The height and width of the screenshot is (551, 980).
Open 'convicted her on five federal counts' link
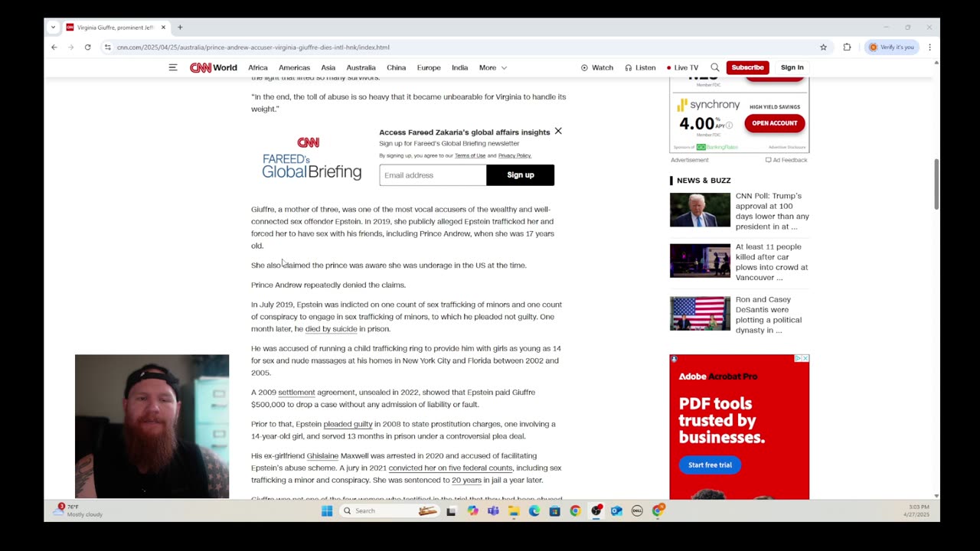click(x=450, y=468)
